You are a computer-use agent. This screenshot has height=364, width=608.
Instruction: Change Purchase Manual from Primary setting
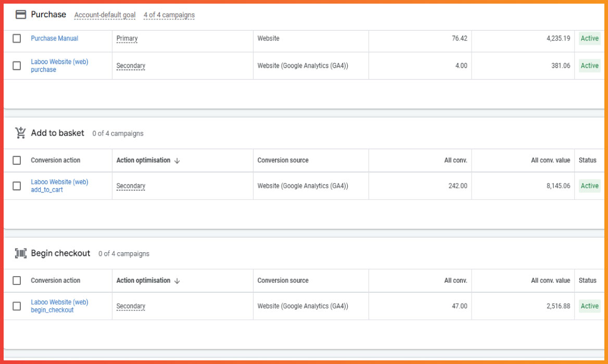point(127,38)
